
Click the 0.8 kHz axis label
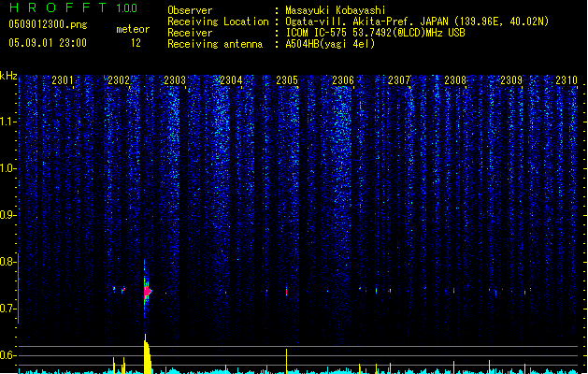(8, 262)
